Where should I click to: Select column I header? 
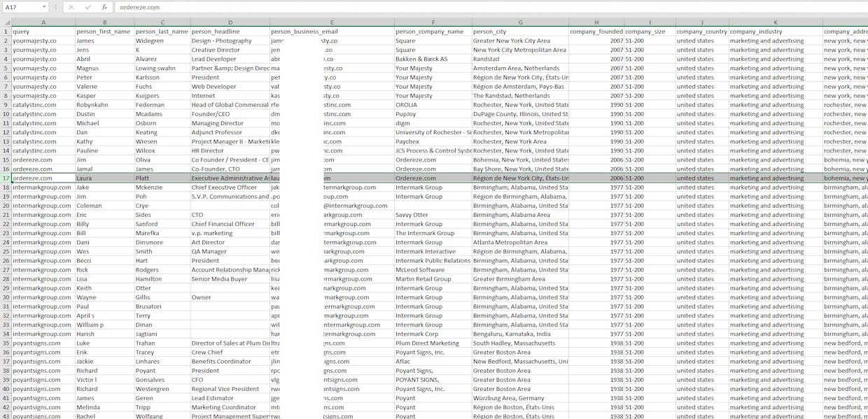click(650, 22)
